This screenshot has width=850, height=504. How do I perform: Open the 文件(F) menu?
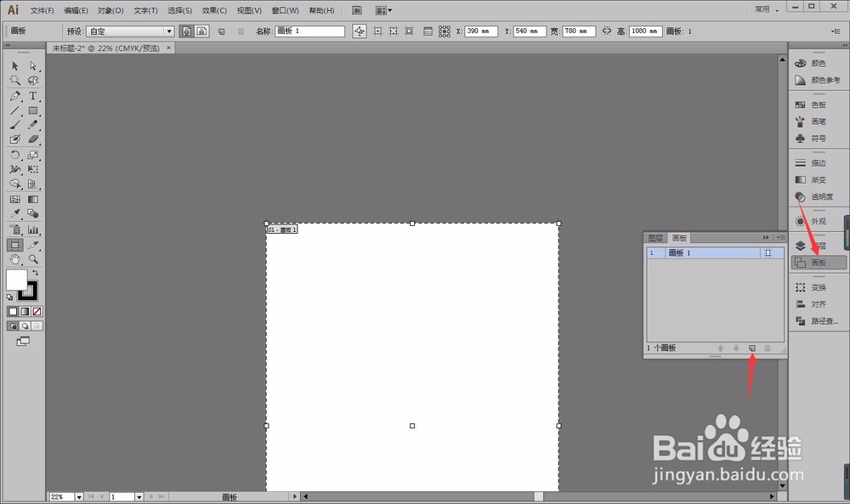pos(42,10)
